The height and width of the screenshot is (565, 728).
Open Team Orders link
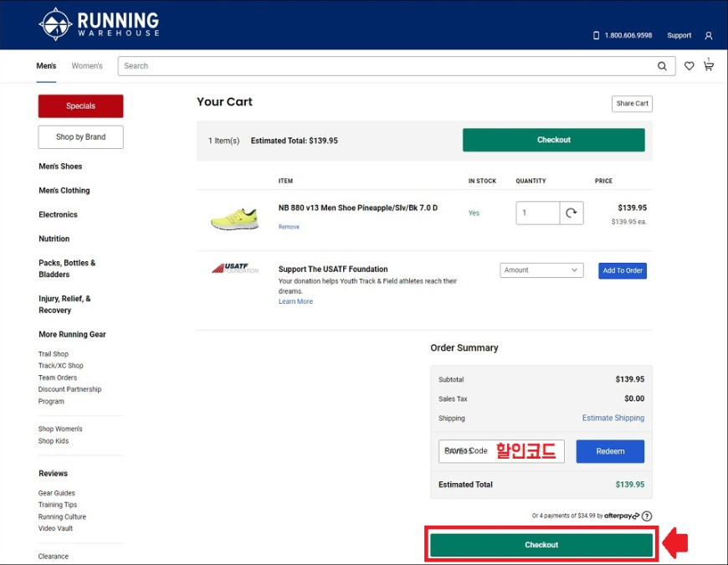click(x=58, y=378)
